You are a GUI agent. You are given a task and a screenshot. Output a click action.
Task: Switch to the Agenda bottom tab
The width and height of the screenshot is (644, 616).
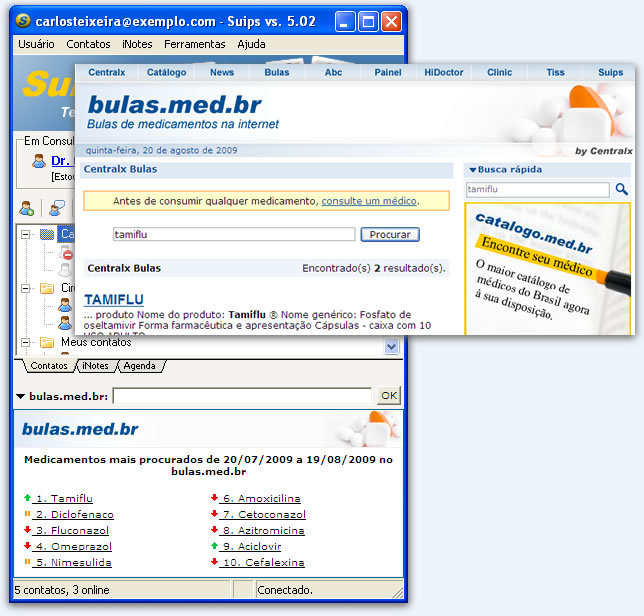140,366
